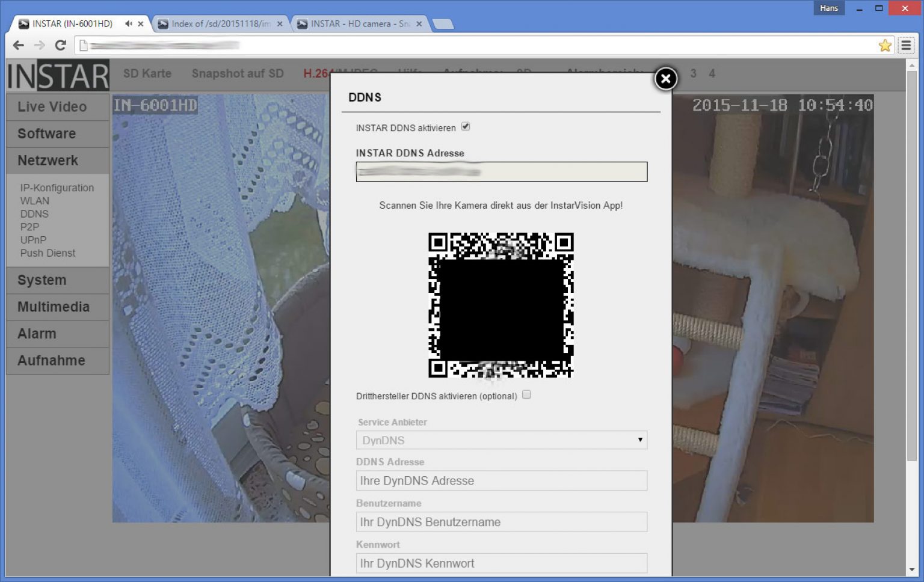
Task: Expand the System menu section
Action: pos(58,280)
